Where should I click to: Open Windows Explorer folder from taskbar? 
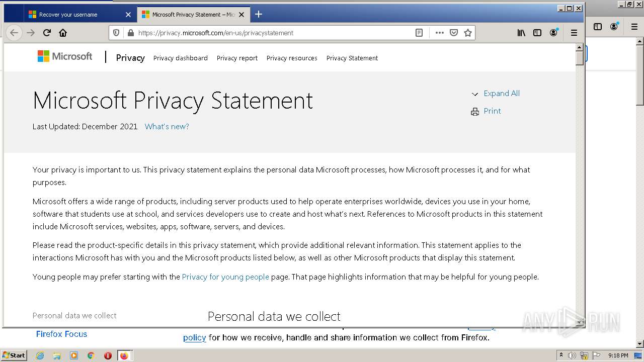point(57,355)
